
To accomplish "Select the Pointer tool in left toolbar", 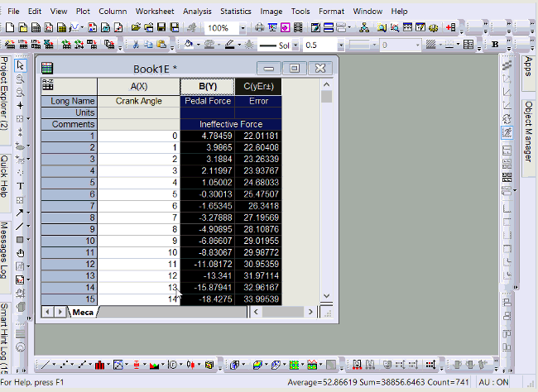I will pos(22,65).
